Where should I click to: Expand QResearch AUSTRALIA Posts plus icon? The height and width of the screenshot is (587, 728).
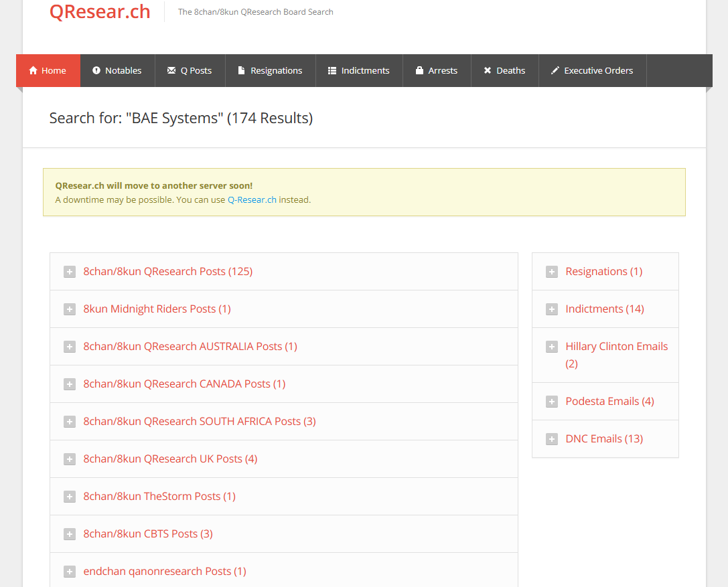70,347
